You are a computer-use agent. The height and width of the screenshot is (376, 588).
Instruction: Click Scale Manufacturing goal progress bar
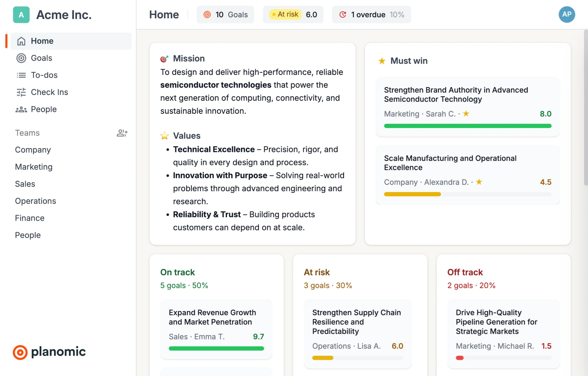pyautogui.click(x=467, y=194)
